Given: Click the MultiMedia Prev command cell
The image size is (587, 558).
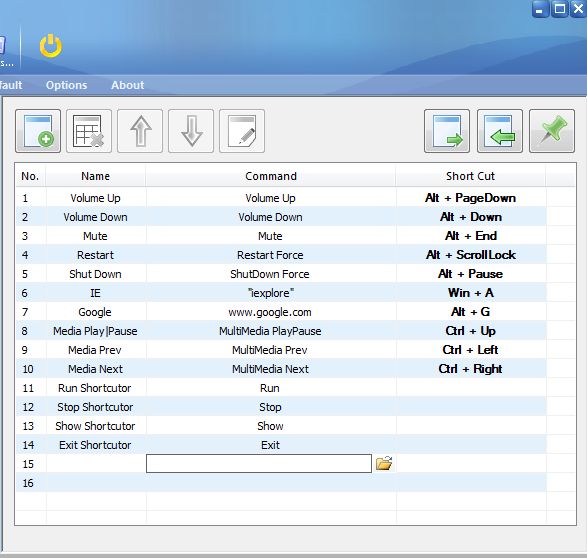Looking at the screenshot, I should tap(271, 350).
